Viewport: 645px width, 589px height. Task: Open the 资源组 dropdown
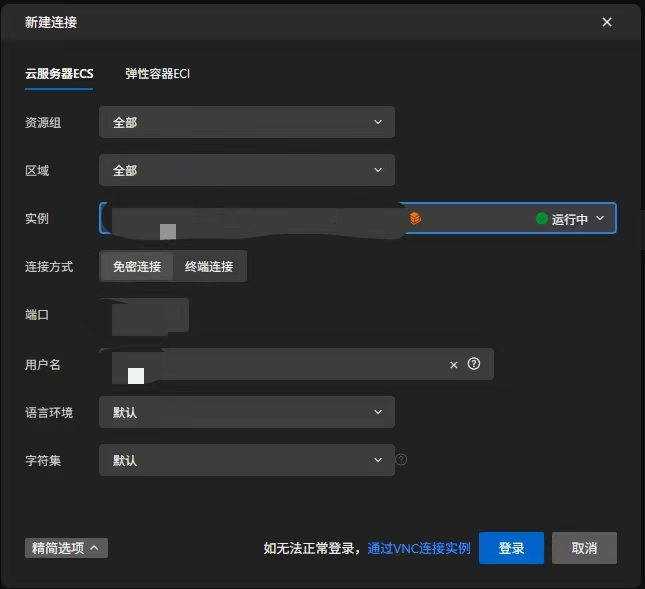(x=246, y=122)
